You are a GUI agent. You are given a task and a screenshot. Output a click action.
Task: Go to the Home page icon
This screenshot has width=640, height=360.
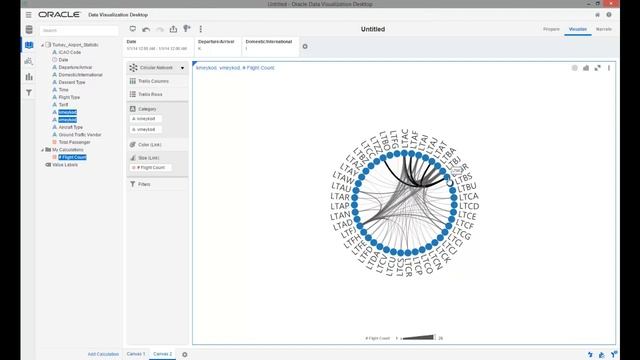[x=597, y=15]
